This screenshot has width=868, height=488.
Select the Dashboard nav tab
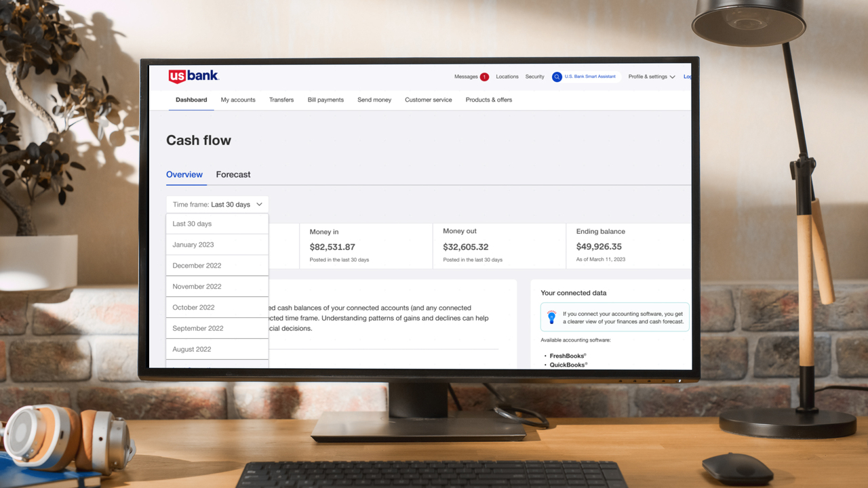click(191, 100)
